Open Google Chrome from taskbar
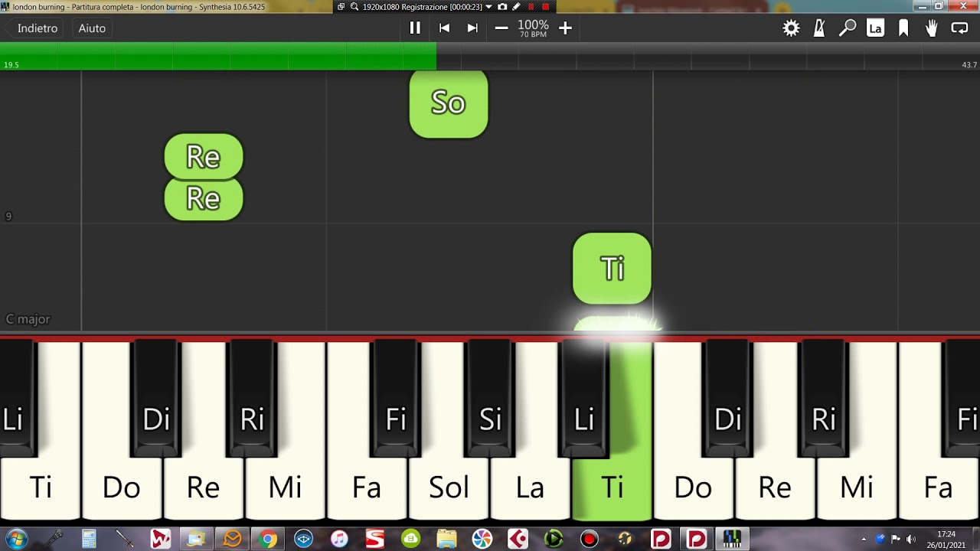This screenshot has height=551, width=980. click(x=268, y=540)
